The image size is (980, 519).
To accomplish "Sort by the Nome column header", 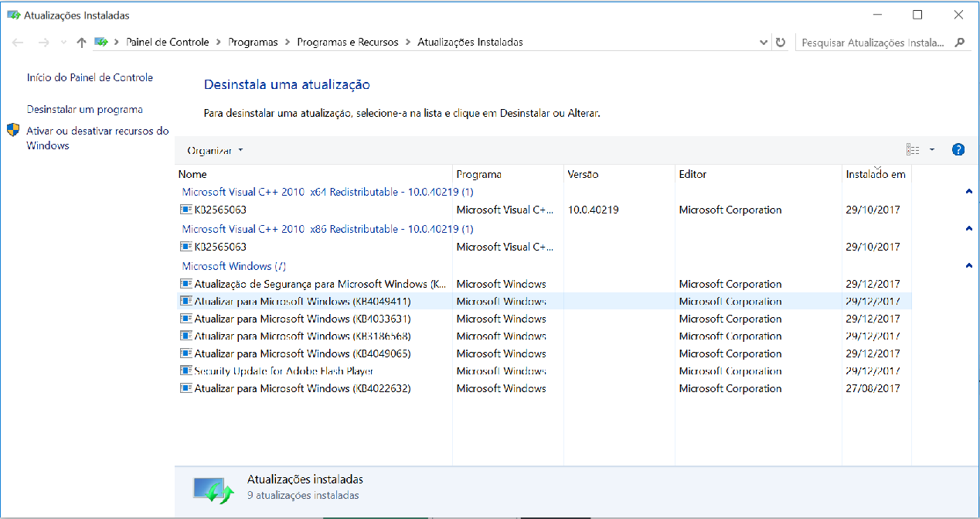I will [x=314, y=174].
